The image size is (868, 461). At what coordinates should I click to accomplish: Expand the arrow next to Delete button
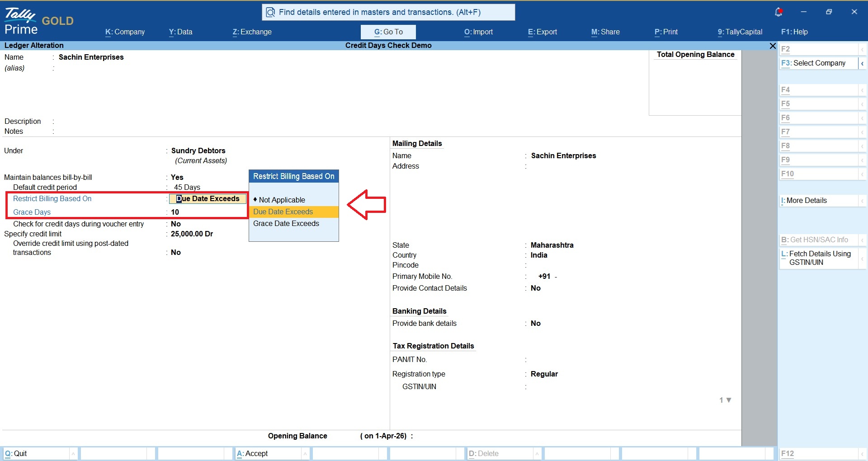coord(537,453)
